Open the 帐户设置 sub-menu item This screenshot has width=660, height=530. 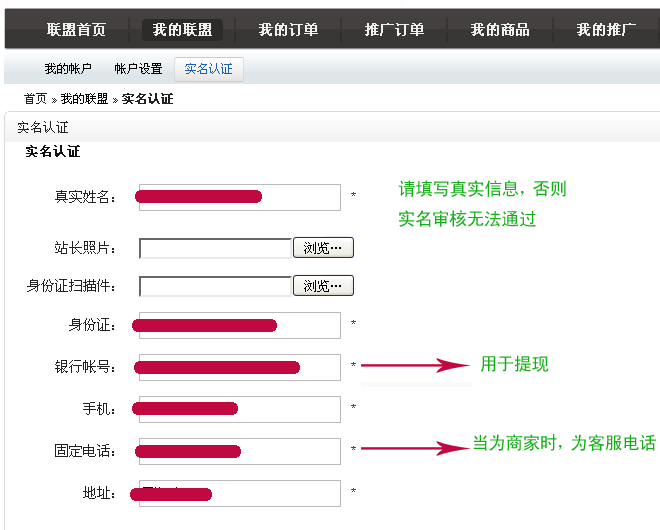click(x=138, y=69)
